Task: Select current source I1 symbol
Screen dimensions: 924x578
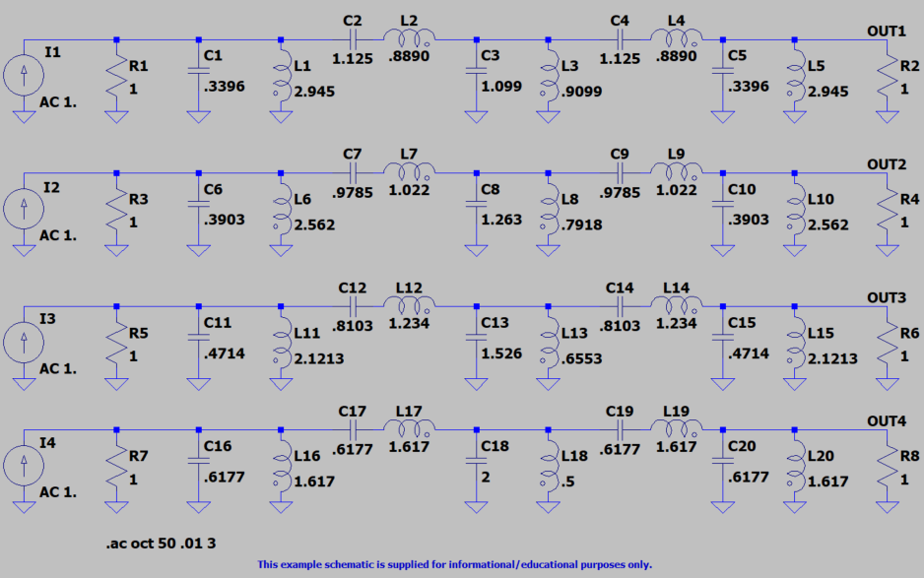Action: (24, 76)
